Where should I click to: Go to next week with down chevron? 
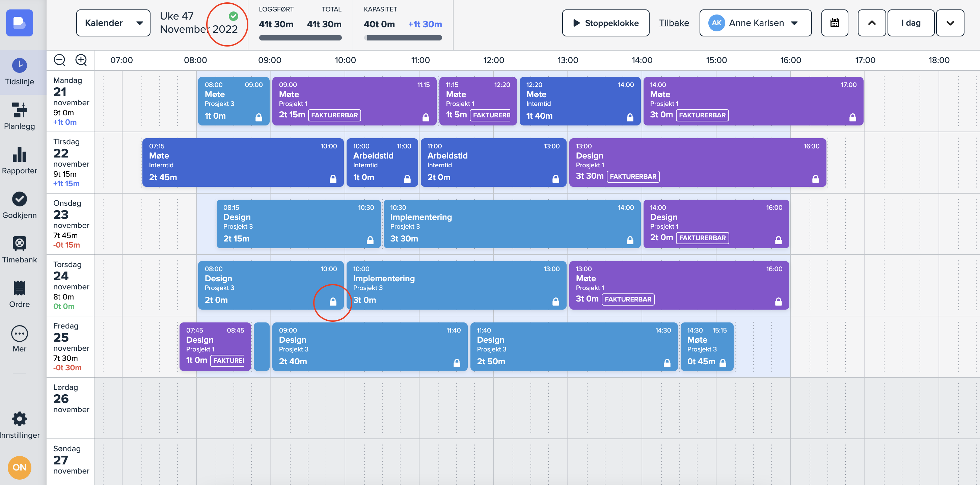pyautogui.click(x=950, y=23)
